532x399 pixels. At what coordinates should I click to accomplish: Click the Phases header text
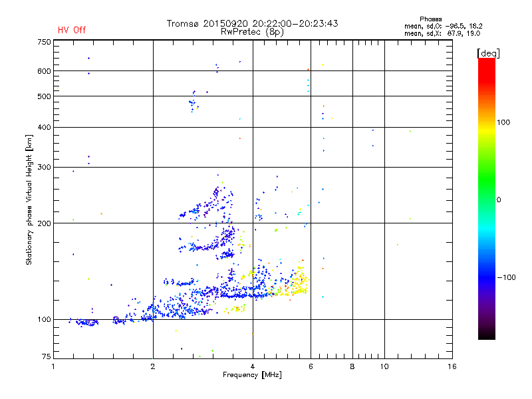[x=430, y=19]
